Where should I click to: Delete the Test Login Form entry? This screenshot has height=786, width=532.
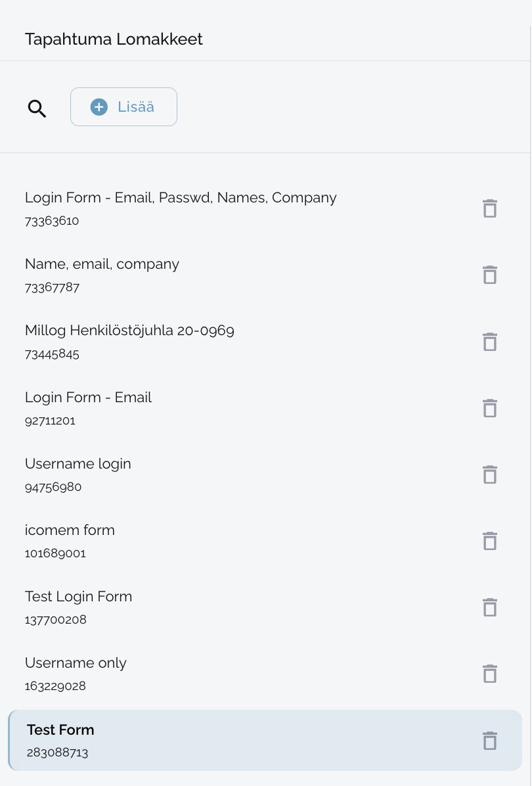click(489, 607)
